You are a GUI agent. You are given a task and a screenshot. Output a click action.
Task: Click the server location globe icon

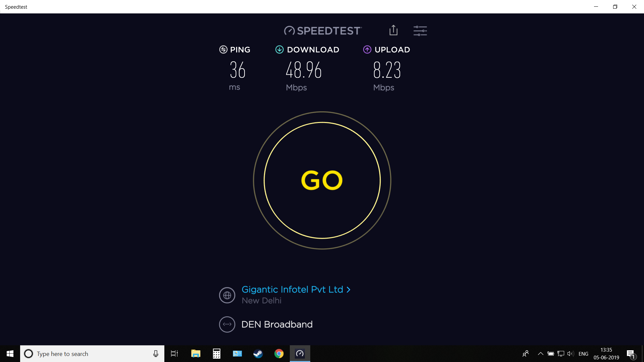227,295
